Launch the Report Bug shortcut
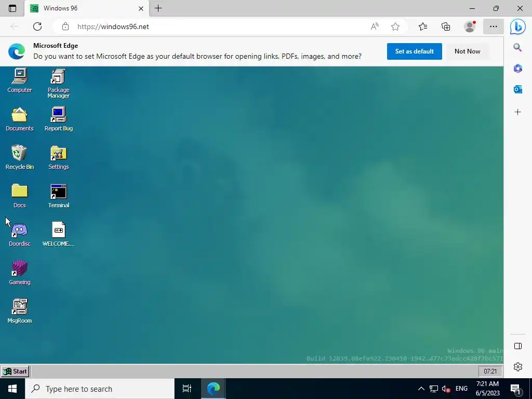 point(58,119)
